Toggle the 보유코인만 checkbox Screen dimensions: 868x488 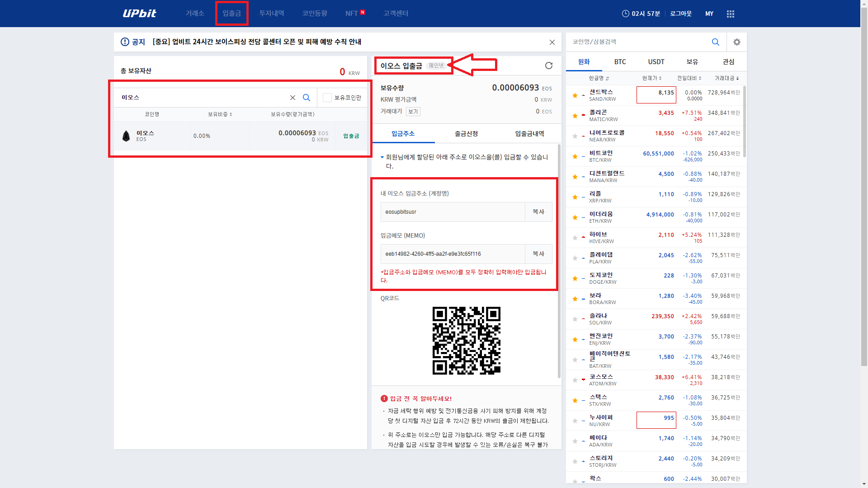pos(327,98)
